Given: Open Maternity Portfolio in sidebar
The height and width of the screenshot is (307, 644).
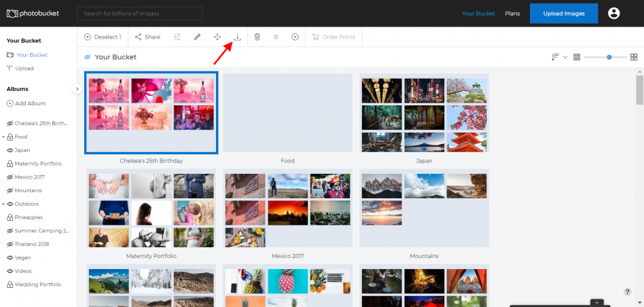Looking at the screenshot, I should pyautogui.click(x=38, y=164).
